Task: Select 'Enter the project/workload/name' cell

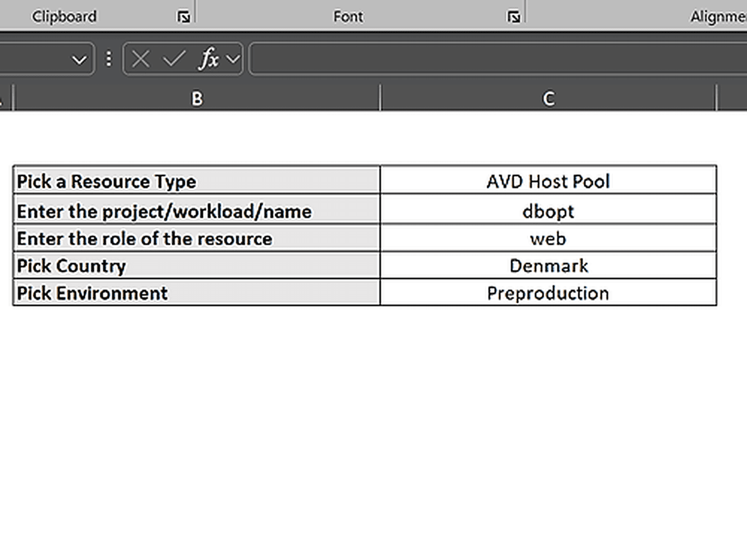Action: pyautogui.click(x=196, y=210)
